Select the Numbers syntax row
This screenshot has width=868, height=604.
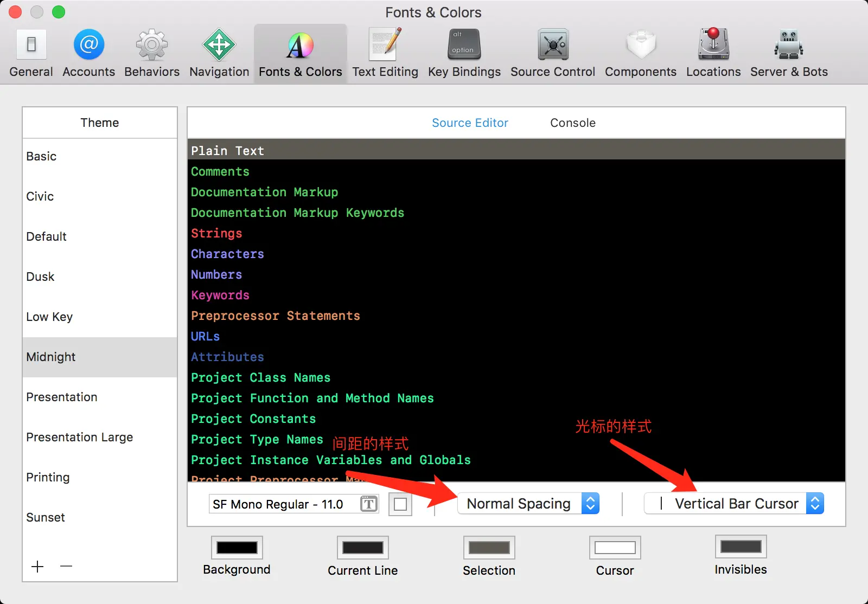(516, 274)
